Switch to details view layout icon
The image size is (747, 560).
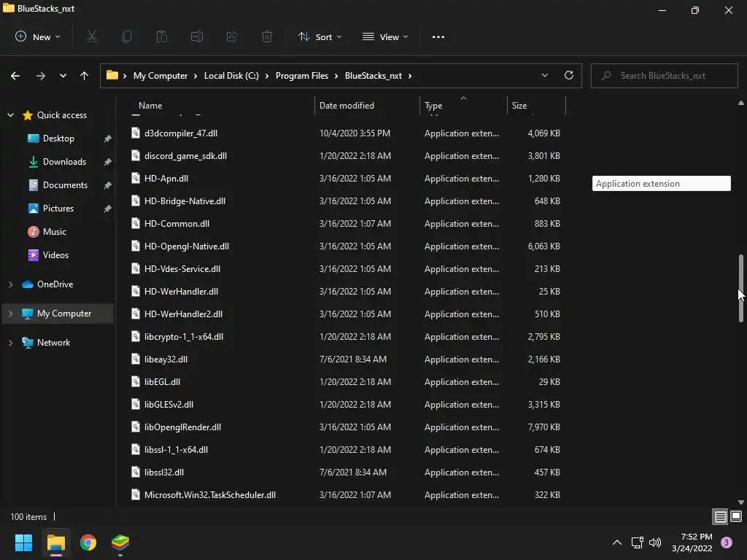(x=720, y=517)
